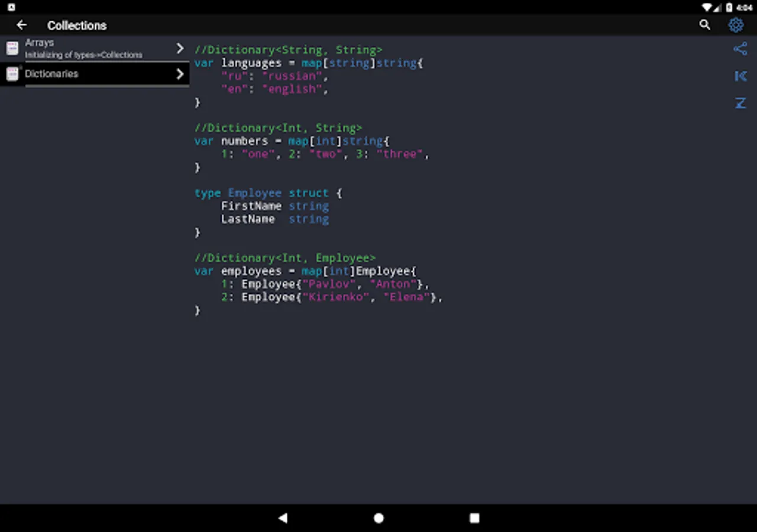Click the '//Dictionary<Int, String>' comment line

[x=279, y=128]
